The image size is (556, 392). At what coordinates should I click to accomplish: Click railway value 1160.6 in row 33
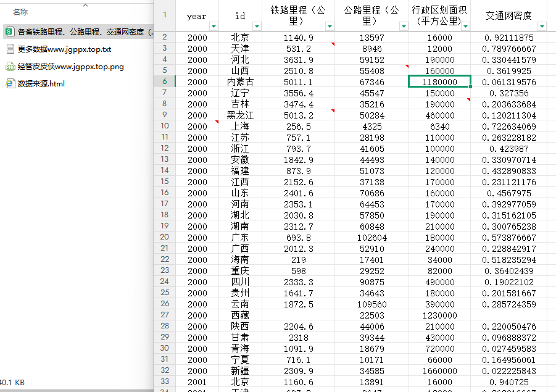point(298,382)
